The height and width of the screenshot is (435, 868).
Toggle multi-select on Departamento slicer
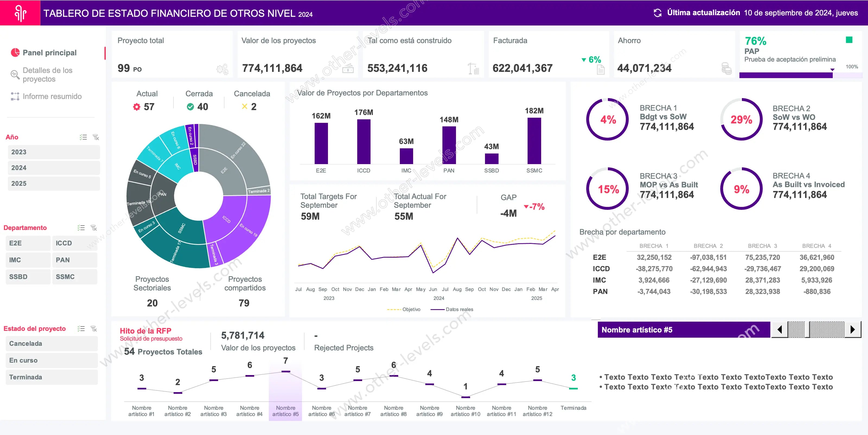pyautogui.click(x=81, y=228)
